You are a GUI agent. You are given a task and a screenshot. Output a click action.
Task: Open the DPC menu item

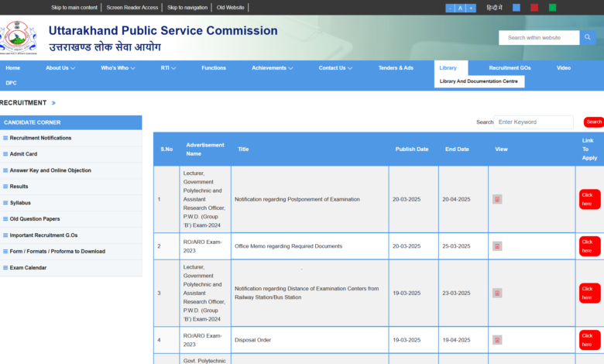tap(11, 83)
